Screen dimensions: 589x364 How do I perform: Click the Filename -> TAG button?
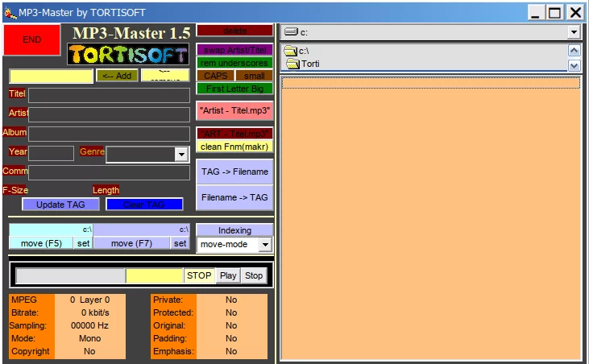[234, 198]
